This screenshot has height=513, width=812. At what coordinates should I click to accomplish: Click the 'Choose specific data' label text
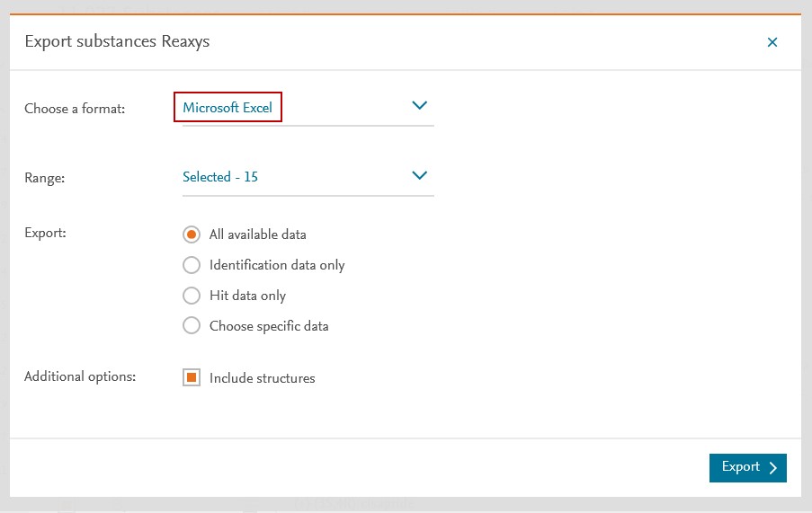(269, 326)
